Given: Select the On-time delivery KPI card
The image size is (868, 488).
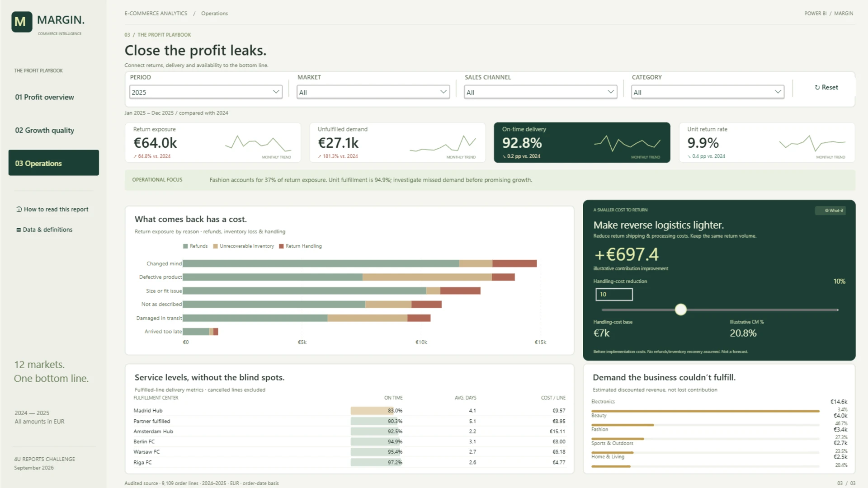Looking at the screenshot, I should [x=582, y=142].
